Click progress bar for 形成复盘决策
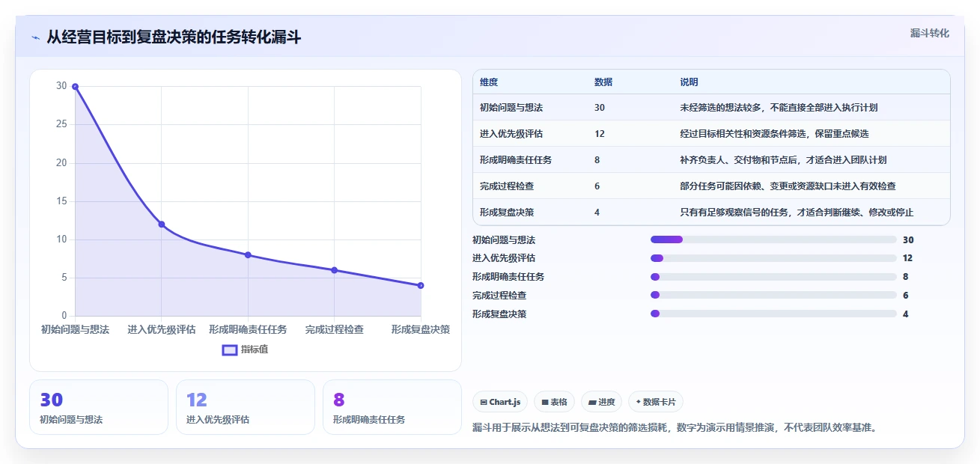This screenshot has width=980, height=464. [773, 314]
